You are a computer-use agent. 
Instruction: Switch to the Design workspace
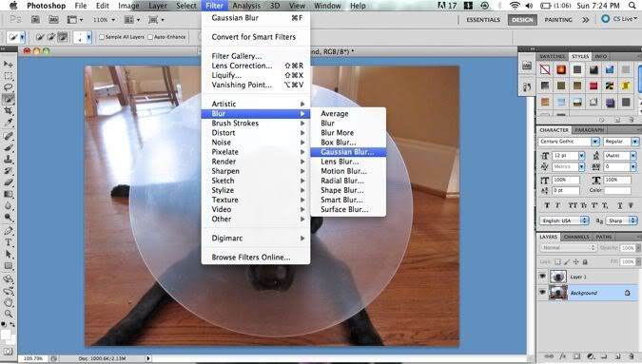click(522, 20)
